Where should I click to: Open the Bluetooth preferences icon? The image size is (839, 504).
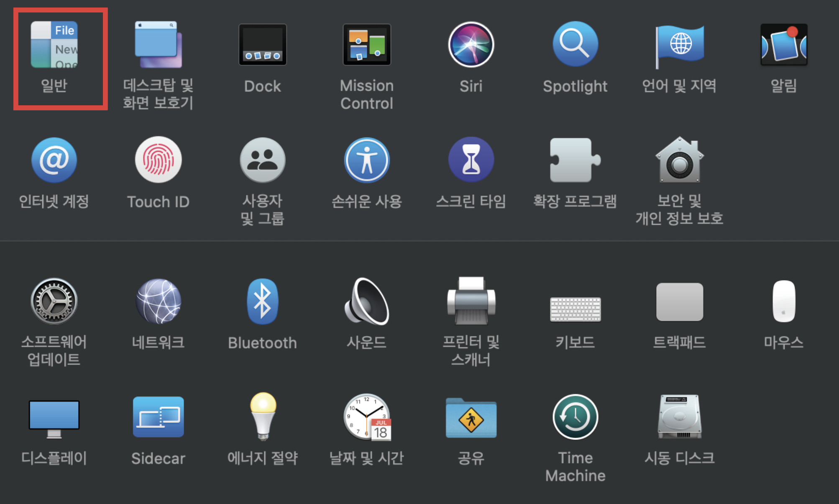pos(262,301)
